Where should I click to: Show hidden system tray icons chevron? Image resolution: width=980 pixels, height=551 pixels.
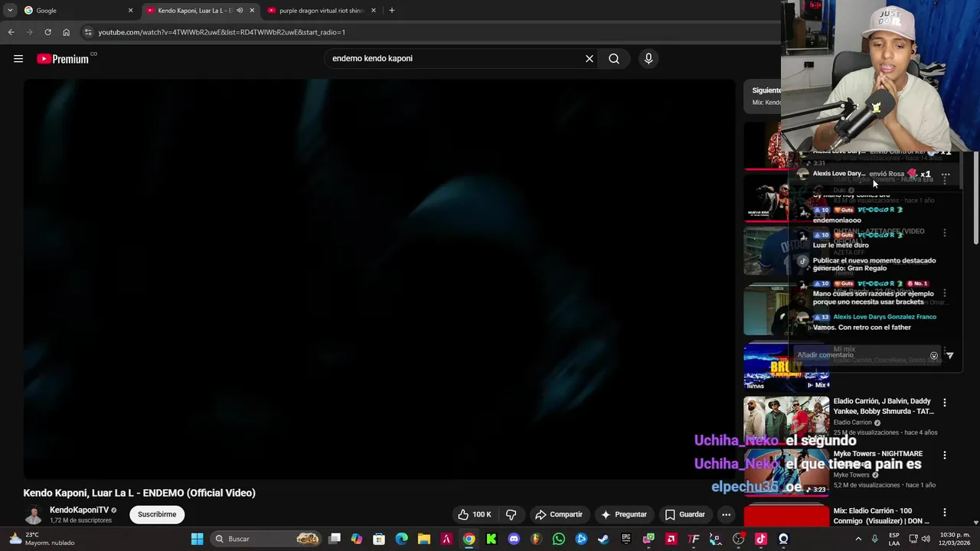[858, 539]
